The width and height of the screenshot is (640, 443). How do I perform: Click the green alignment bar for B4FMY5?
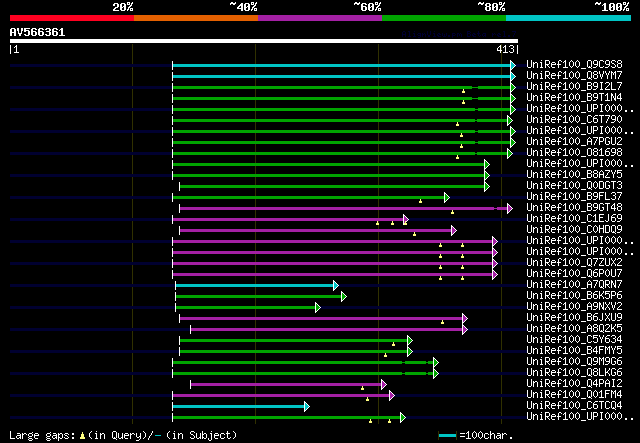pyautogui.click(x=293, y=352)
